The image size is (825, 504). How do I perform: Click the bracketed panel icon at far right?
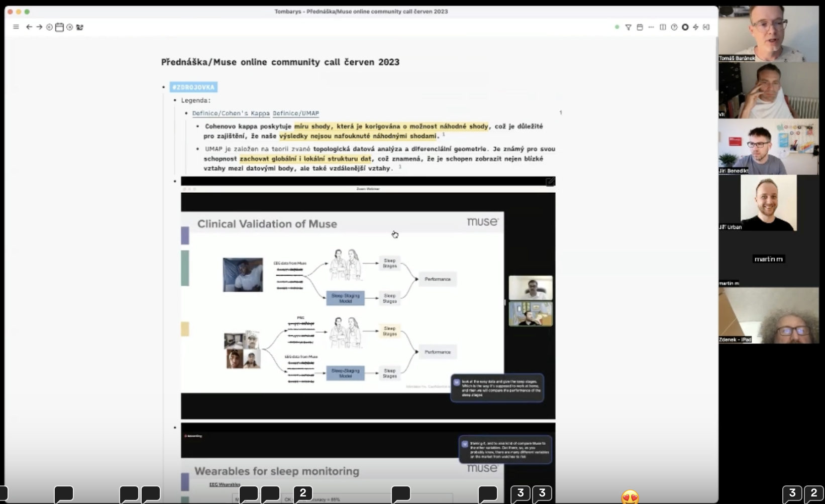click(706, 27)
